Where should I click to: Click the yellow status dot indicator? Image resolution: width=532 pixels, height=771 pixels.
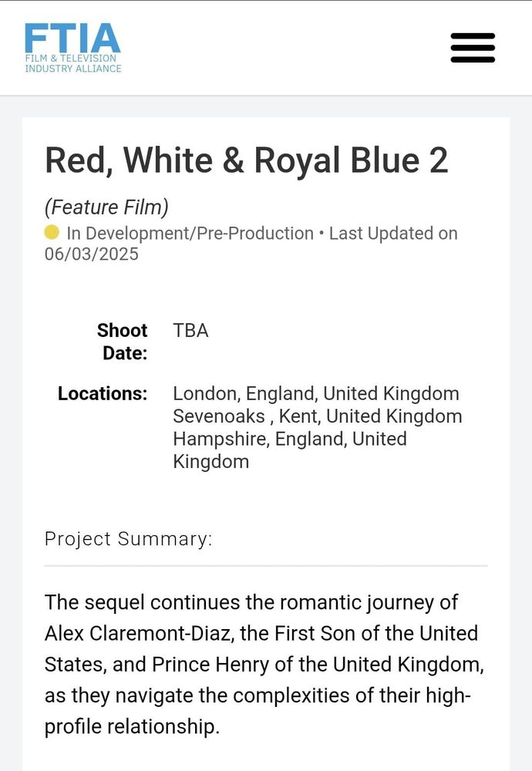tap(52, 232)
